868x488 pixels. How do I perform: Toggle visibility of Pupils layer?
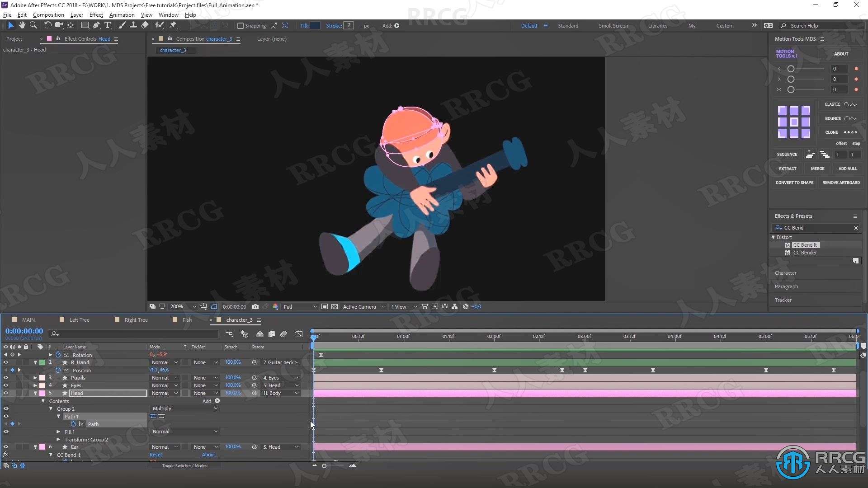pos(5,378)
